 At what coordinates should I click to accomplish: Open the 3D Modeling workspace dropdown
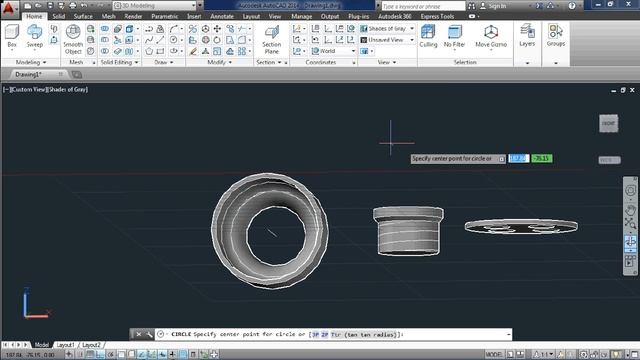click(x=155, y=6)
